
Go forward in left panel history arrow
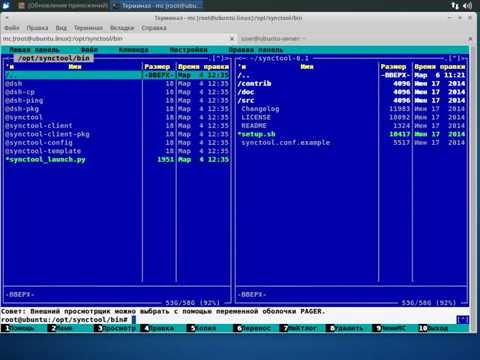pos(228,59)
